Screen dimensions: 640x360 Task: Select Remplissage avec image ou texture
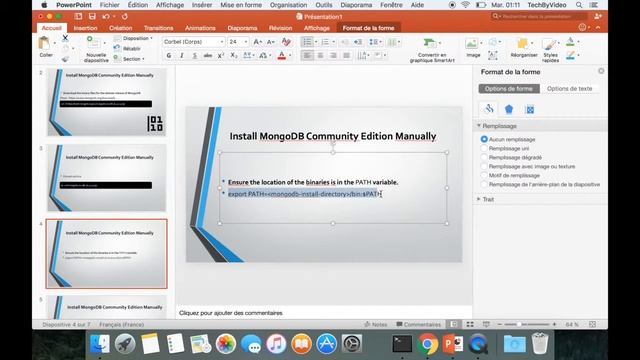pos(484,166)
